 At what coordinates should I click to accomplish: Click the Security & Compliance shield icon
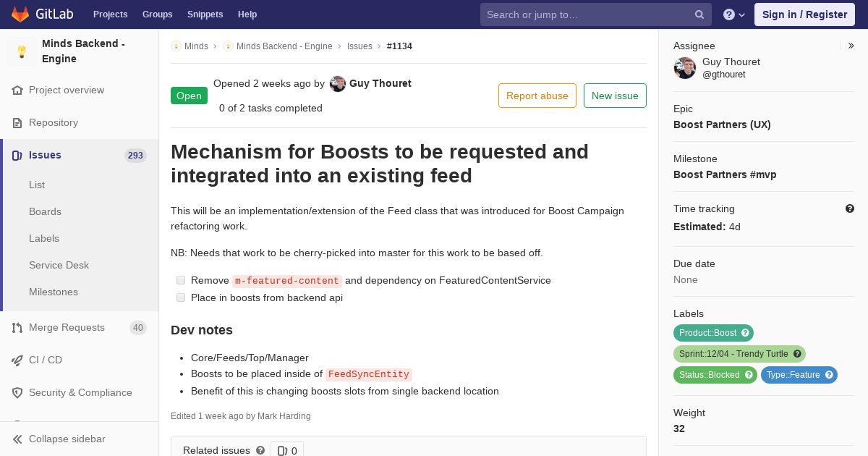[17, 393]
